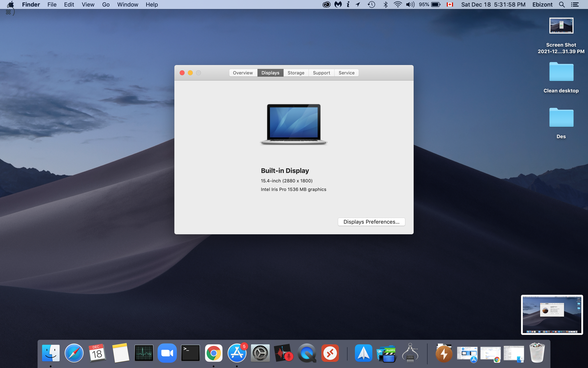Open the Trash in the Dock
588x368 pixels.
point(537,353)
